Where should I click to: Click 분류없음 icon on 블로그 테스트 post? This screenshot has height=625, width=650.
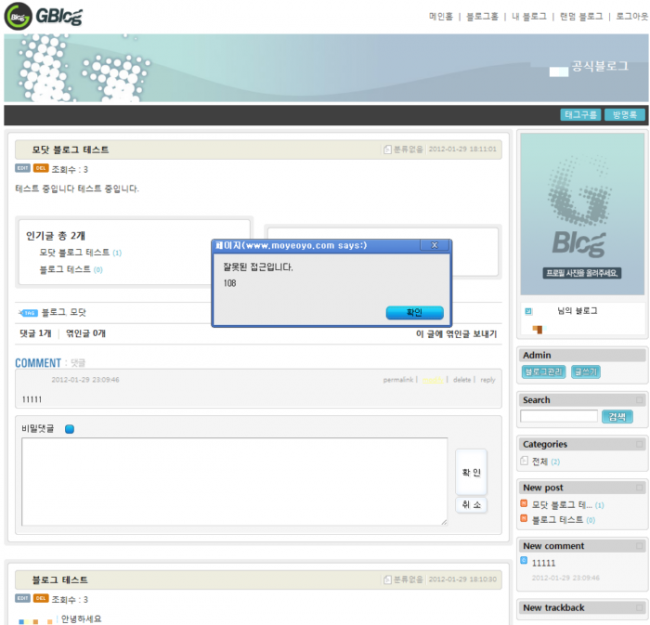[x=387, y=579]
